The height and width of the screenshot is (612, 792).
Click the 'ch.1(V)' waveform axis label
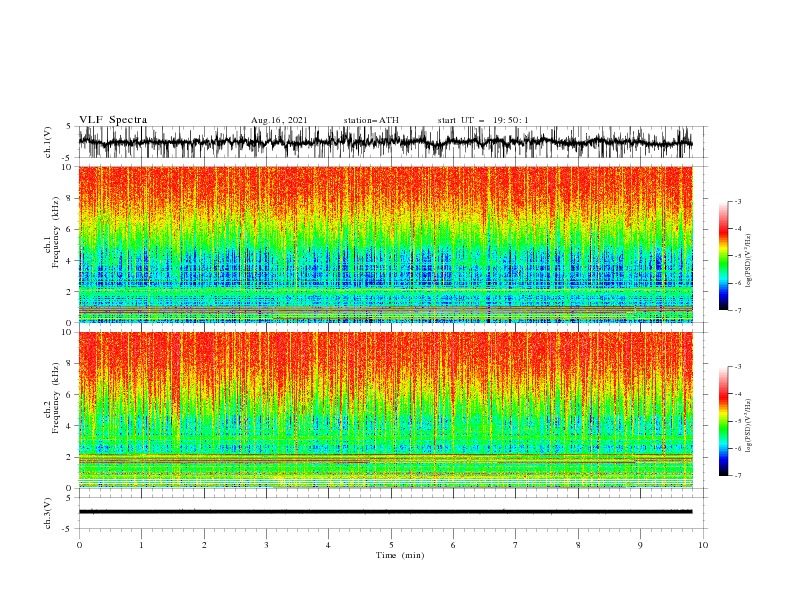pyautogui.click(x=48, y=141)
